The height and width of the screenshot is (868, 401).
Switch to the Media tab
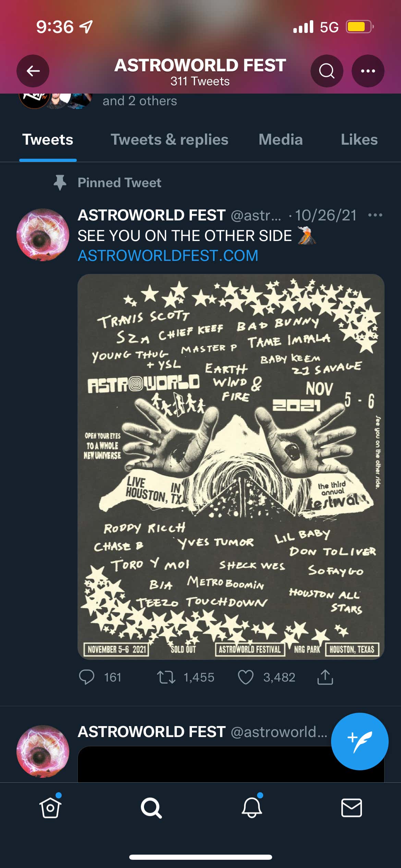[x=281, y=140]
